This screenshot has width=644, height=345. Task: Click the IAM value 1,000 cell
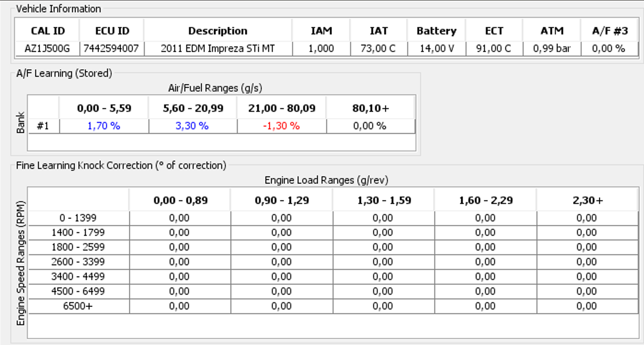pos(321,48)
